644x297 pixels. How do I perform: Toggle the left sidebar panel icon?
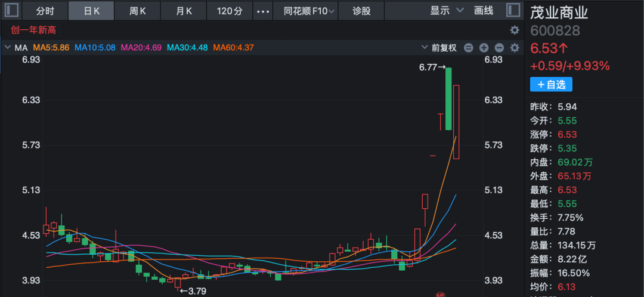point(12,11)
